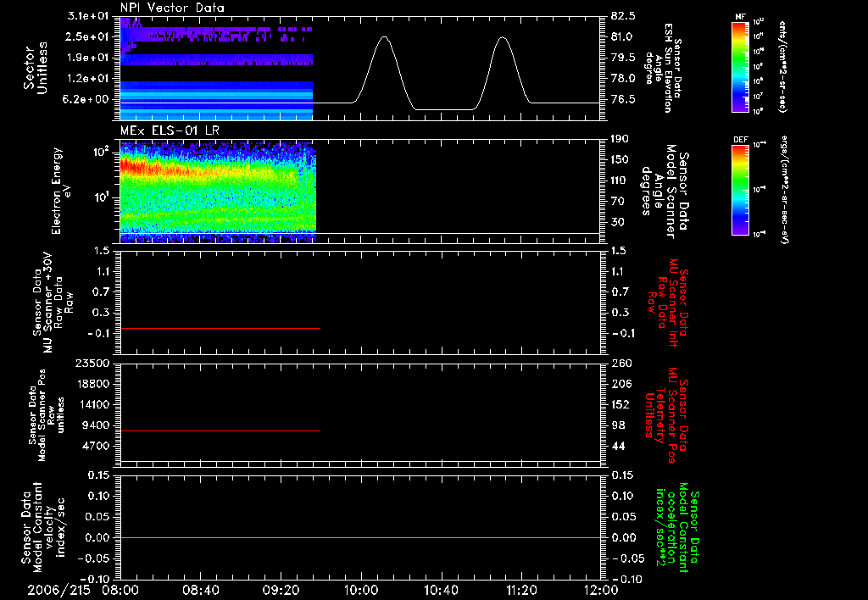Click the "1.9e+01" sector tick value
This screenshot has width=868, height=600.
click(x=88, y=58)
